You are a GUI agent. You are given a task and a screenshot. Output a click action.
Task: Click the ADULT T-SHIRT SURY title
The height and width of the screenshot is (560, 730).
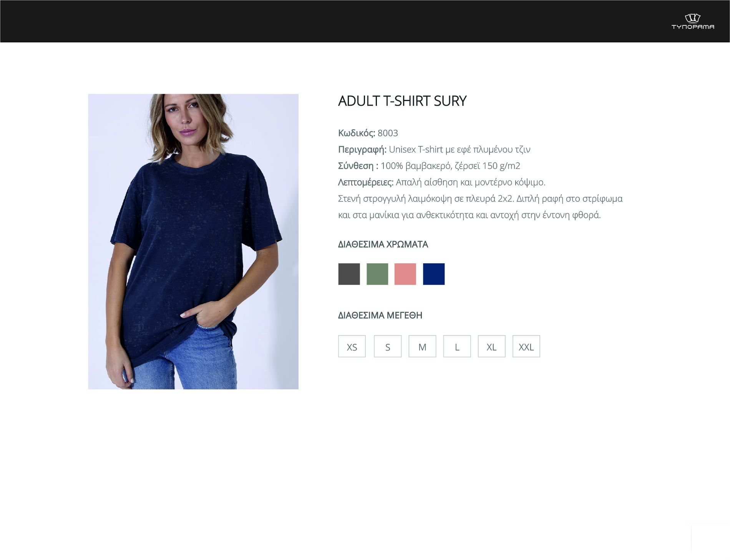[402, 101]
